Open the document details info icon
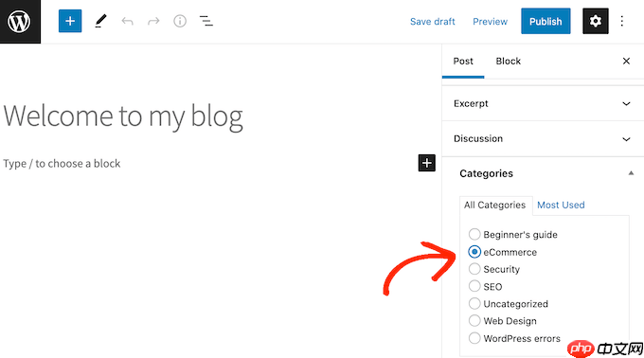The height and width of the screenshot is (358, 644). pos(180,21)
